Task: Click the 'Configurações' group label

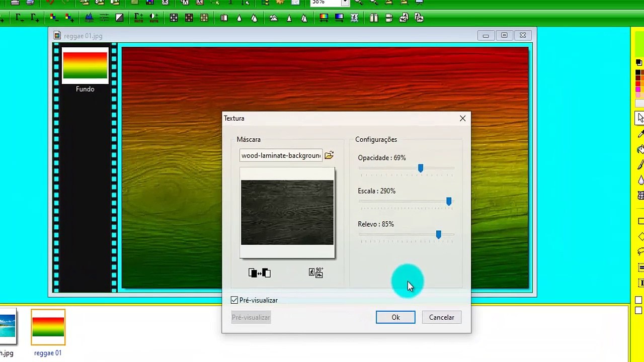Action: tap(376, 139)
